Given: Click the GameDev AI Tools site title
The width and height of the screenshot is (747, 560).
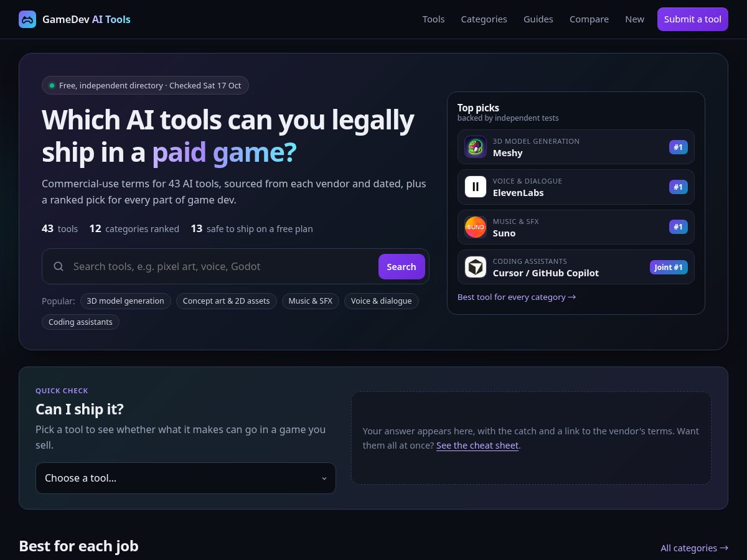Looking at the screenshot, I should point(87,19).
